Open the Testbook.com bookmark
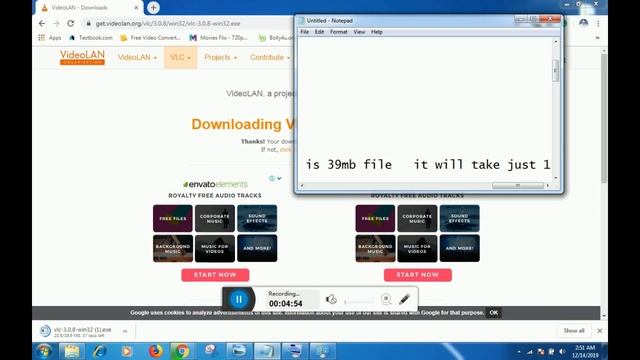 [91, 38]
